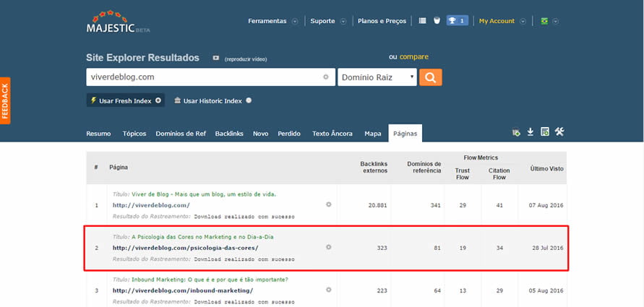Expand the My Account menu arrow
644x307 pixels.
[523, 22]
